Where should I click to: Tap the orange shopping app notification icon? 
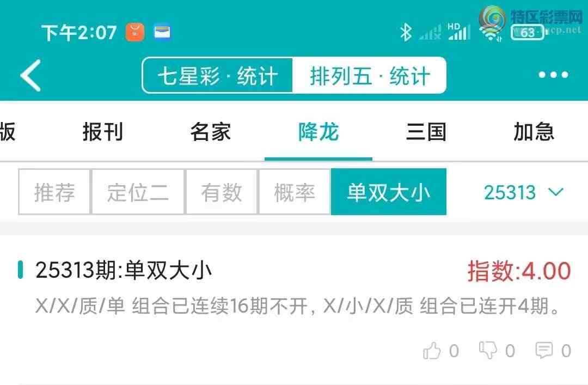point(135,32)
